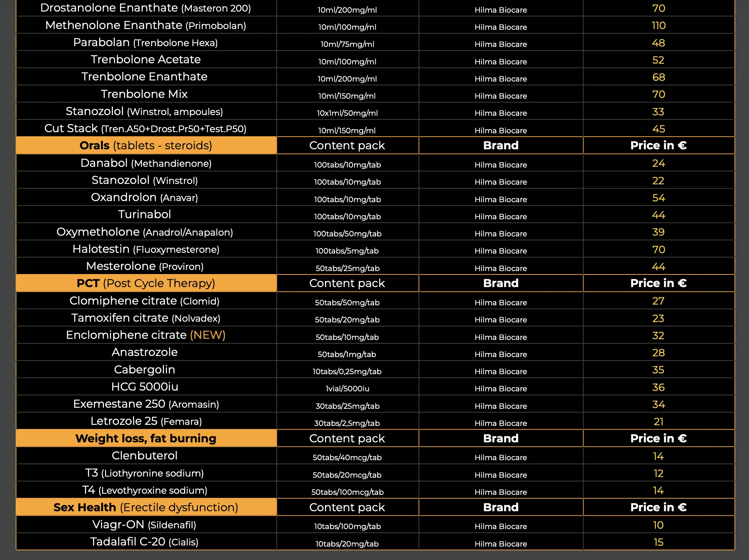The image size is (749, 560).
Task: Click 'Stanozolol (Winstrol)' tablets product name
Action: (x=145, y=180)
